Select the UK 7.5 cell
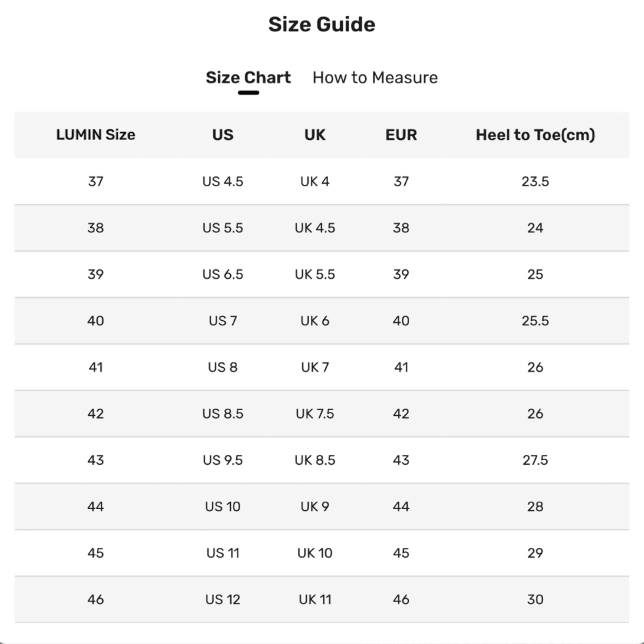Screen dimensions: 644x644 (x=315, y=414)
